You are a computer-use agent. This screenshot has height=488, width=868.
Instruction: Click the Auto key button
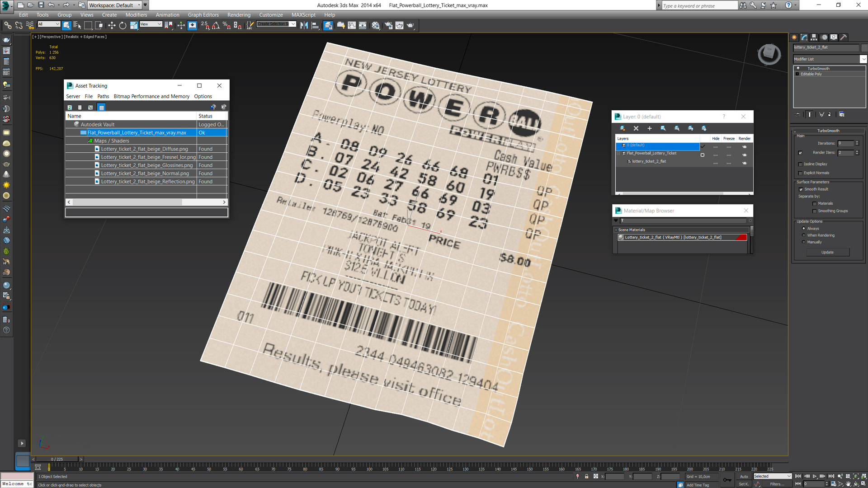pos(744,476)
